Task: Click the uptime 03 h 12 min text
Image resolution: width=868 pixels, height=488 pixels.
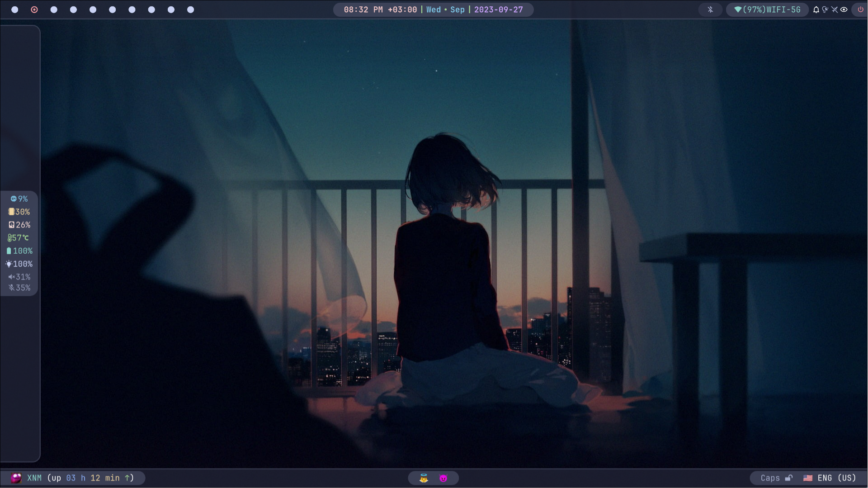Action: pyautogui.click(x=93, y=478)
